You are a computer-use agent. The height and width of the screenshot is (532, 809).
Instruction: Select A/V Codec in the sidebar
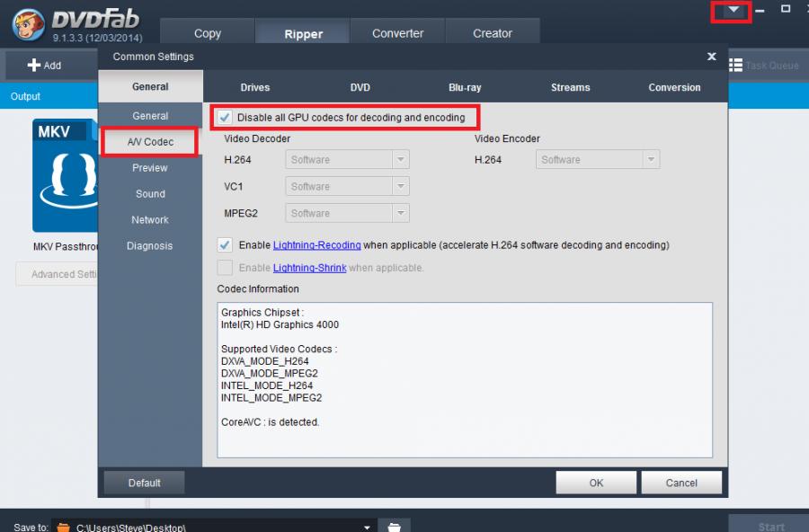pyautogui.click(x=150, y=142)
